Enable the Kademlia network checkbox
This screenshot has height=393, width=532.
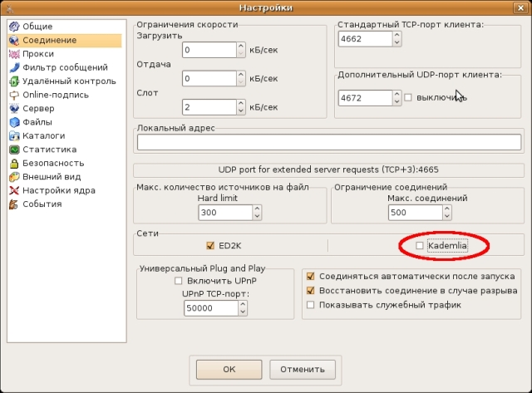point(420,246)
